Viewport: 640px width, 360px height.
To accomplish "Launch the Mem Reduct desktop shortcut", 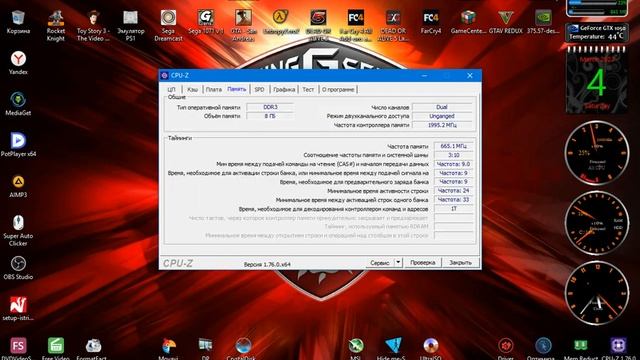I will 580,348.
